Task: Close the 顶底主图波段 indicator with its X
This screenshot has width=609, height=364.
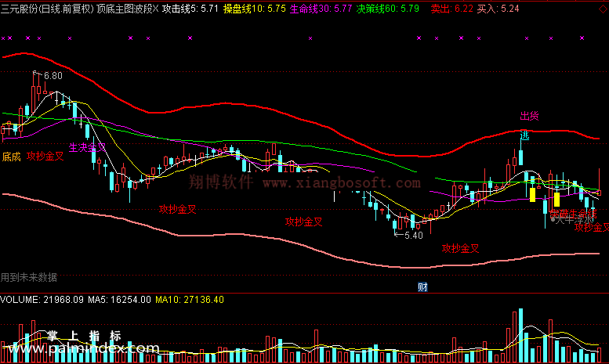Action: [156, 9]
